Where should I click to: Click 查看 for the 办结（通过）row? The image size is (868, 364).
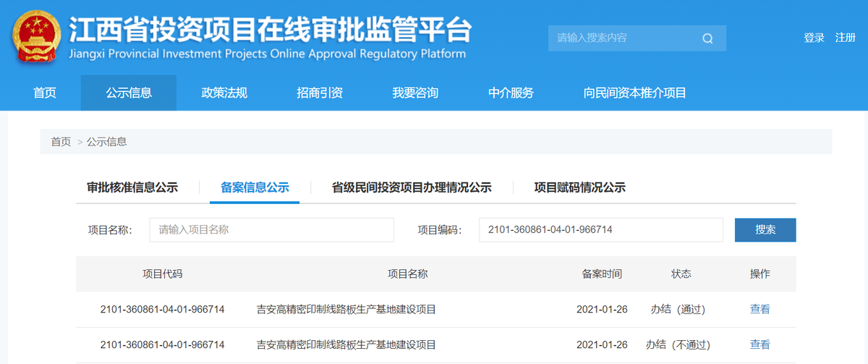point(759,309)
